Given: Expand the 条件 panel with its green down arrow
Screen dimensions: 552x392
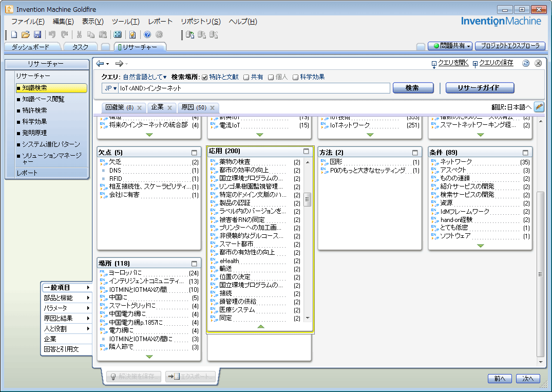Looking at the screenshot, I should [481, 246].
